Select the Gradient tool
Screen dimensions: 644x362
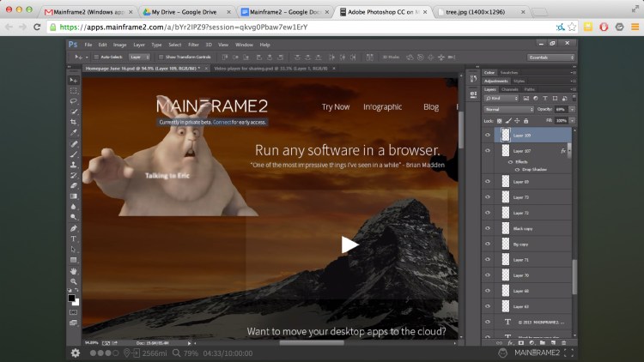74,196
